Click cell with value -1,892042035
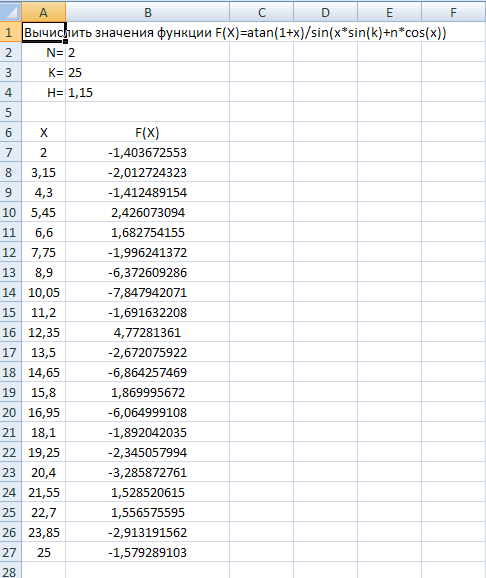Viewport: 486px width, 578px height. point(147,432)
